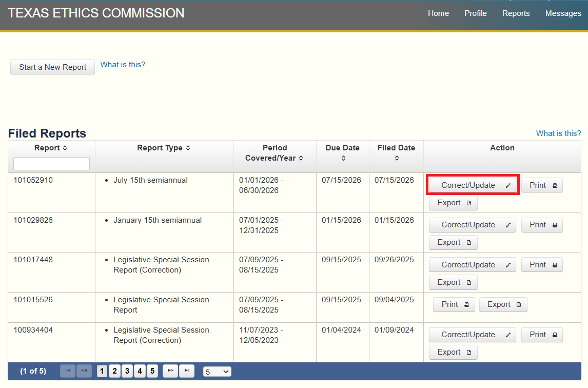Correct/Update report 101029826

473,225
